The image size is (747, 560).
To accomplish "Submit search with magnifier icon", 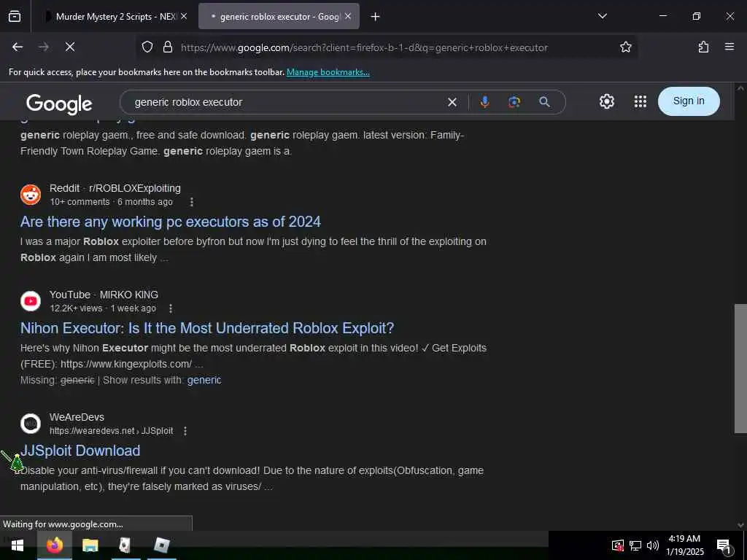I will click(x=544, y=102).
